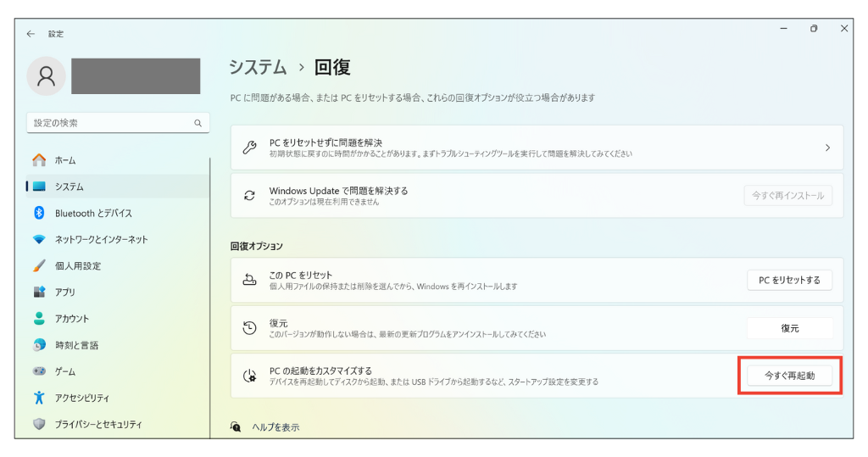Click the shield icon for プライバシーとセキュリティ
The height and width of the screenshot is (457, 868).
click(x=39, y=424)
